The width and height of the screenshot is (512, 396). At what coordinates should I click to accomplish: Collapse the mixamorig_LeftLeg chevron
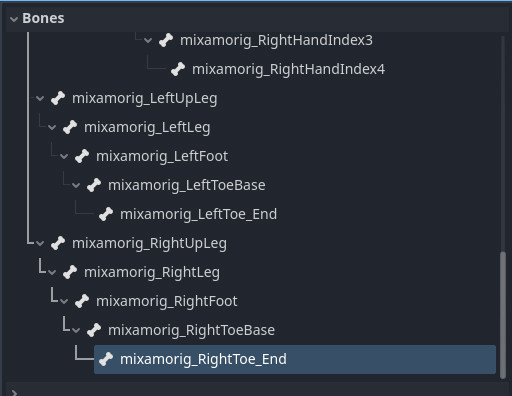(52, 127)
